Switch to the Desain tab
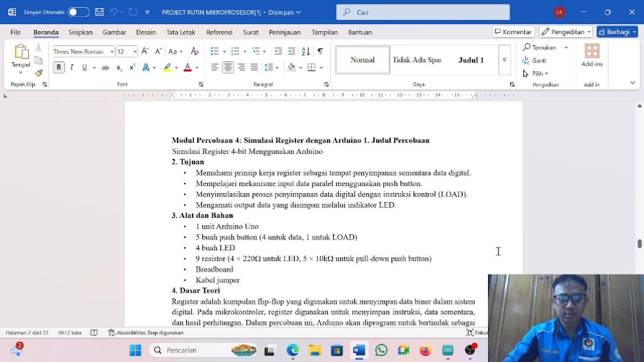Image resolution: width=644 pixels, height=362 pixels. (146, 32)
